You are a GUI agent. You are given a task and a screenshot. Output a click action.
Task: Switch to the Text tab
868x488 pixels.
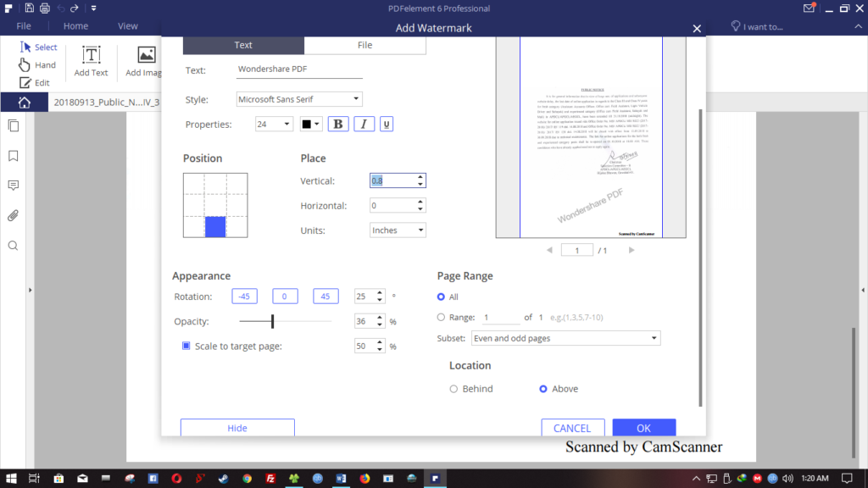pos(243,45)
